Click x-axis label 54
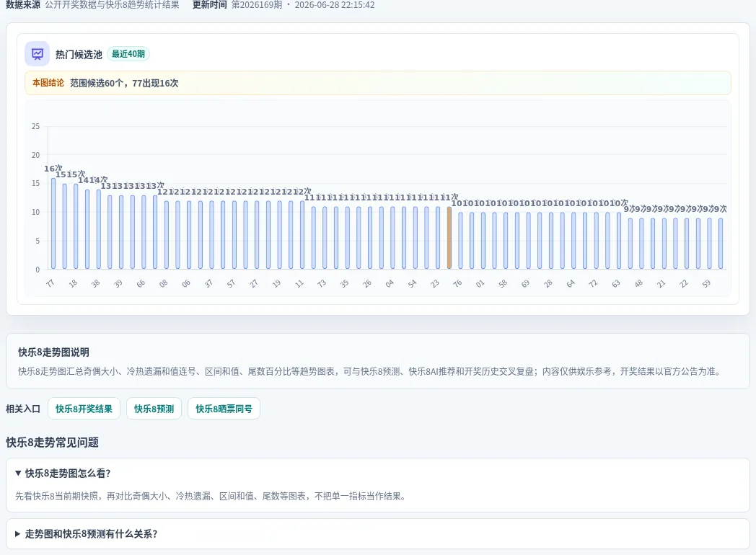The width and height of the screenshot is (756, 555). (412, 283)
